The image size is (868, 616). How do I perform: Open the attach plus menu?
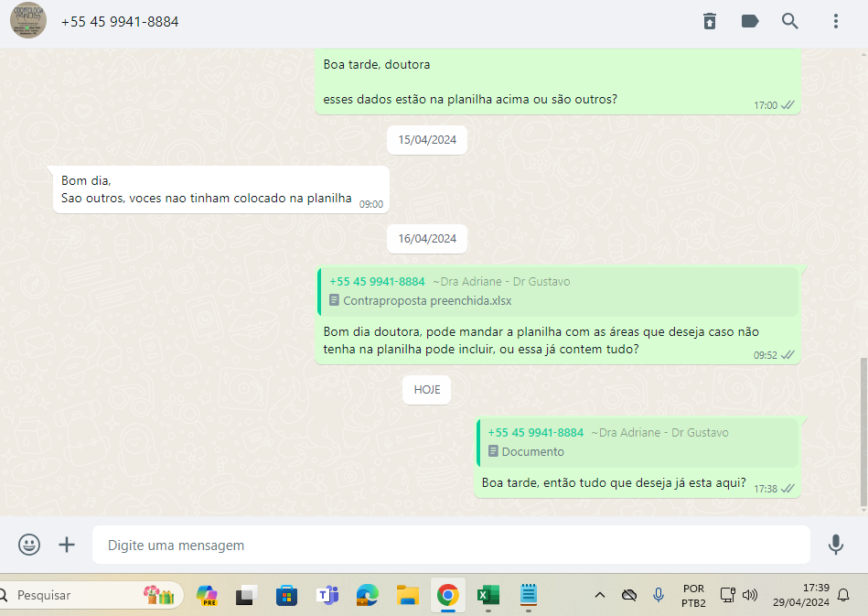(x=67, y=545)
